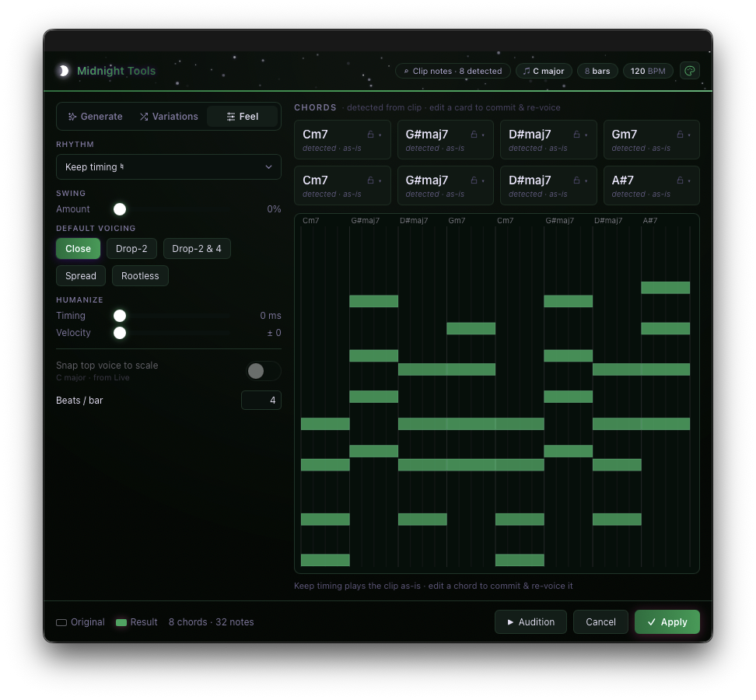Click the velocity '± 0' value
This screenshot has width=756, height=700.
coord(275,333)
